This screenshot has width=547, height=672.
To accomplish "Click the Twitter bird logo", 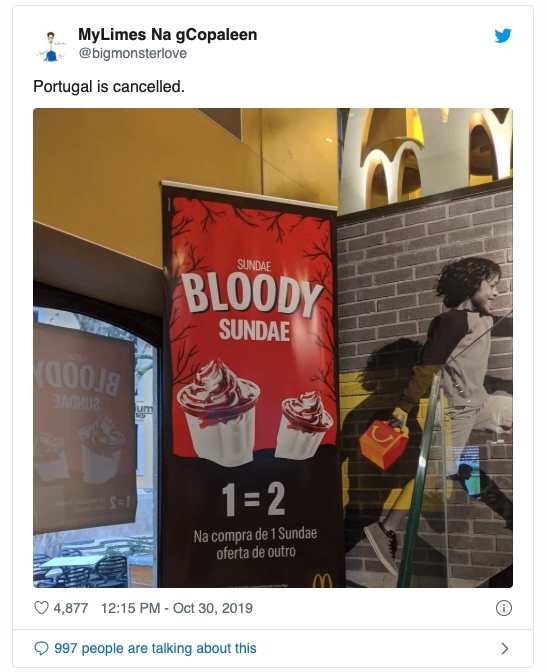I will [503, 36].
